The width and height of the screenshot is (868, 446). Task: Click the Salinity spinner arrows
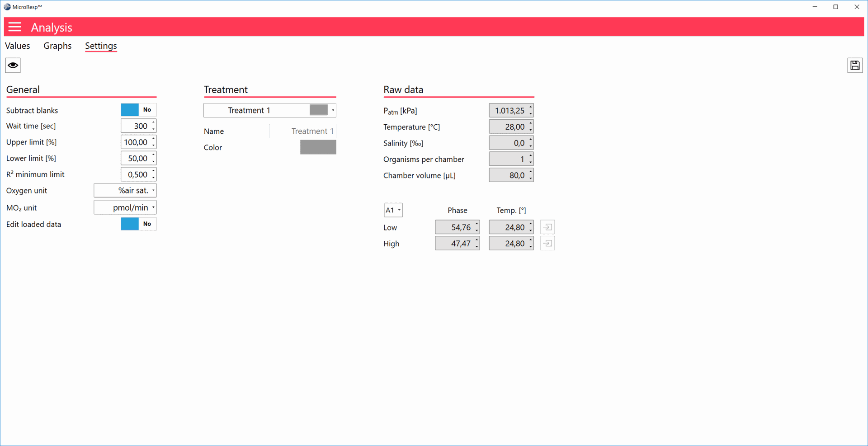point(531,143)
